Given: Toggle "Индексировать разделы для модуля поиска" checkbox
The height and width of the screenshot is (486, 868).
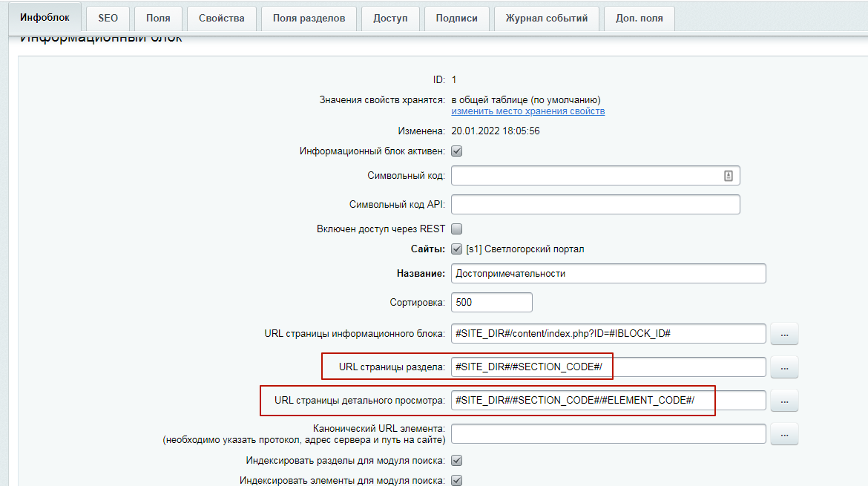Looking at the screenshot, I should [457, 461].
